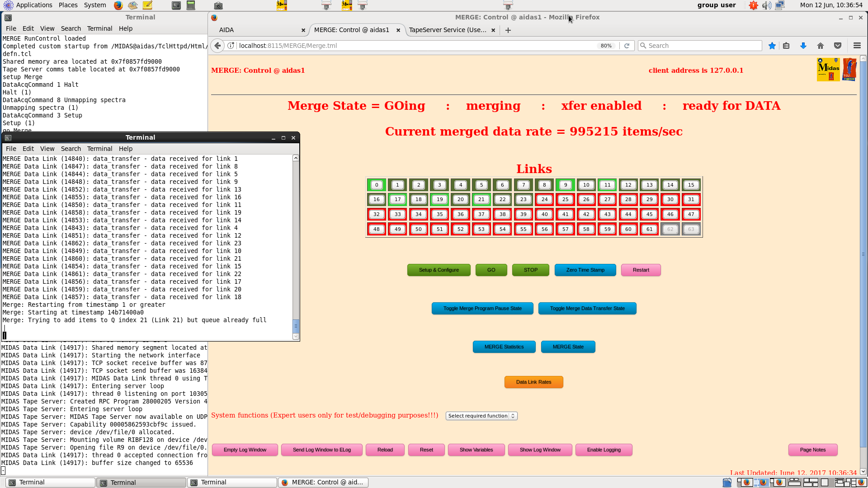This screenshot has width=868, height=488.
Task: Toggle link 9 button
Action: (x=565, y=185)
